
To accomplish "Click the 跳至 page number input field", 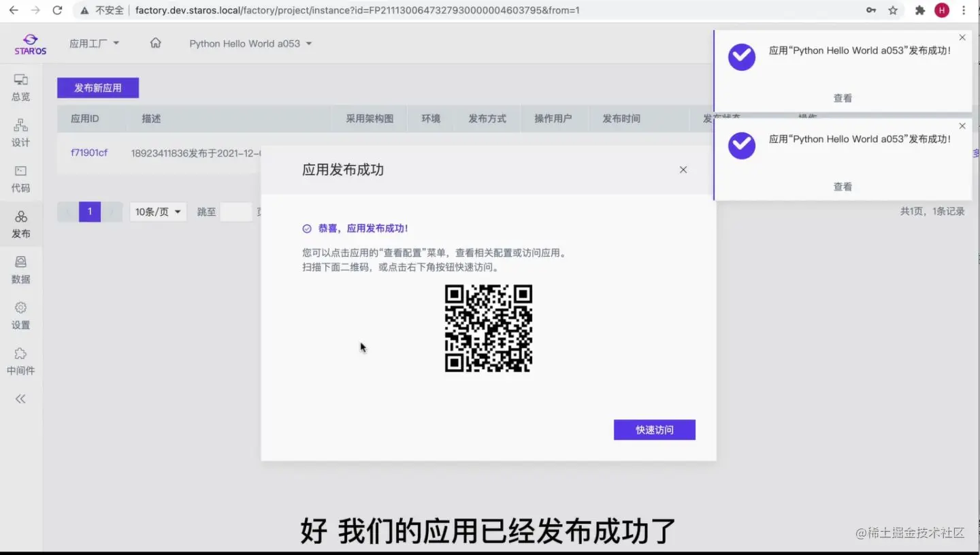I will click(236, 212).
